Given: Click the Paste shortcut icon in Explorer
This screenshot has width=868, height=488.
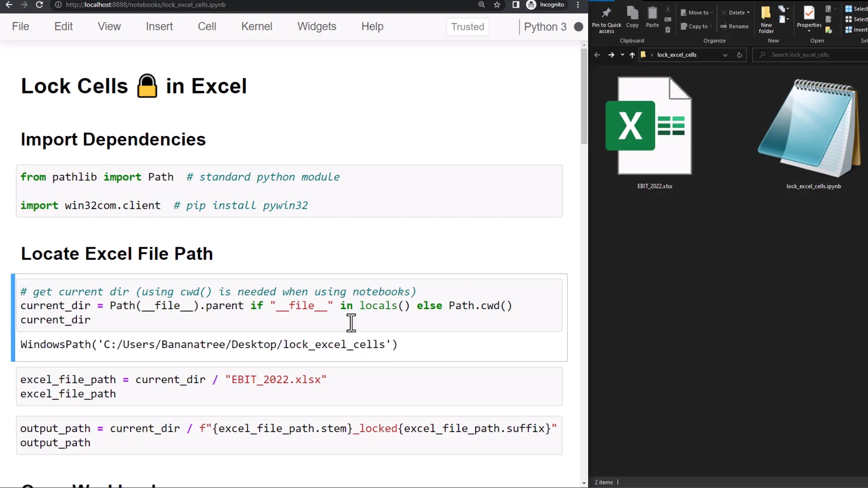Looking at the screenshot, I should [x=668, y=30].
